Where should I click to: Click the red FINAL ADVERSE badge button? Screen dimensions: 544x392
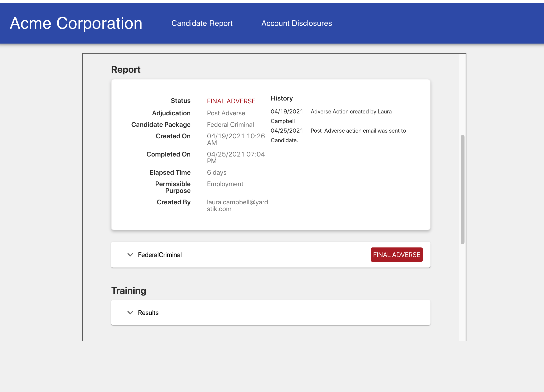396,255
